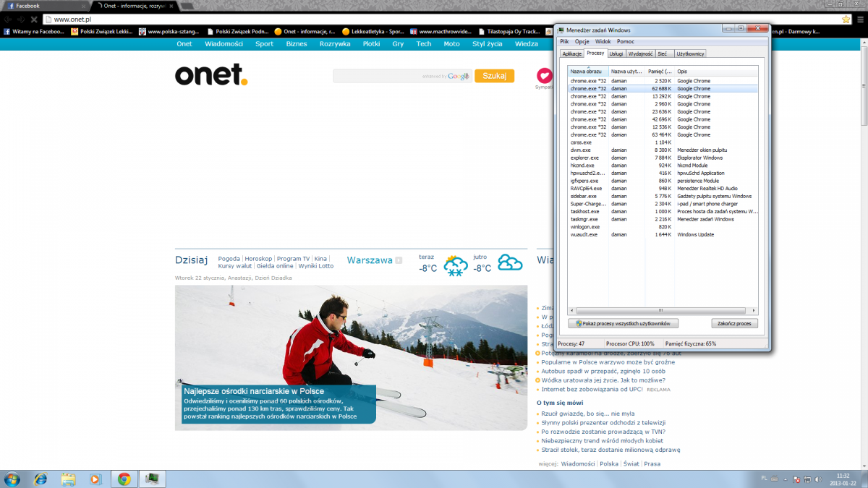Image resolution: width=868 pixels, height=488 pixels.
Task: Open Widok menu in Task Manager
Action: (603, 41)
